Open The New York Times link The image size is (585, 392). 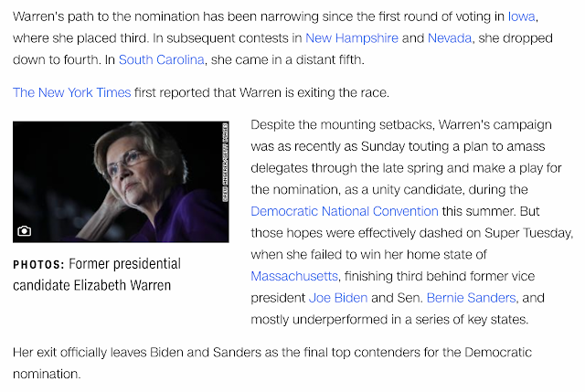point(71,92)
